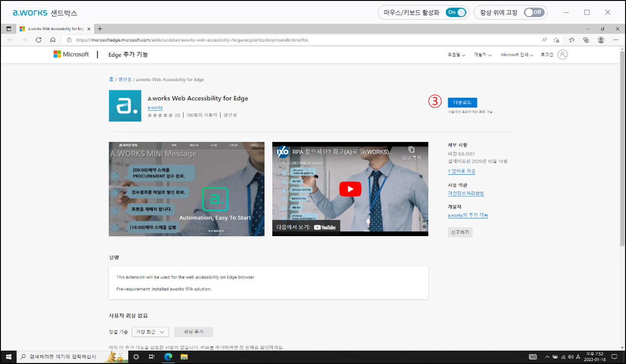Click the 리뷰 추가 button
This screenshot has height=364, width=626.
[x=194, y=332]
